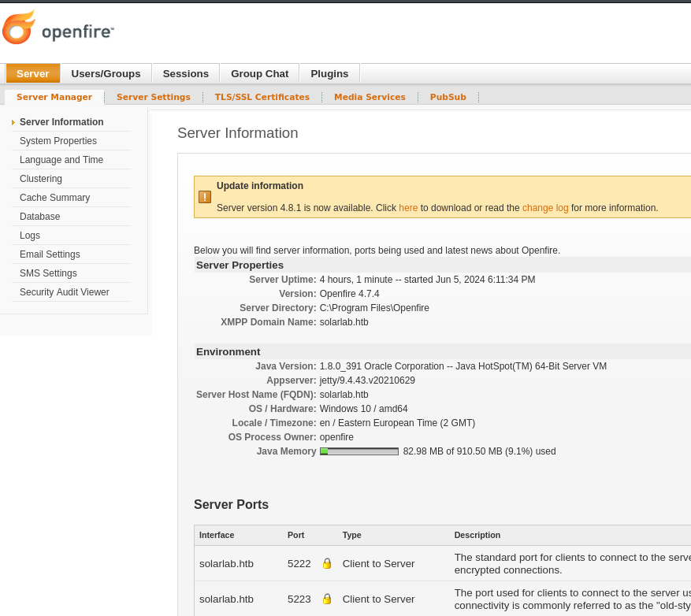Open Email Settings in the sidebar
This screenshot has height=616, width=691.
[x=50, y=254]
